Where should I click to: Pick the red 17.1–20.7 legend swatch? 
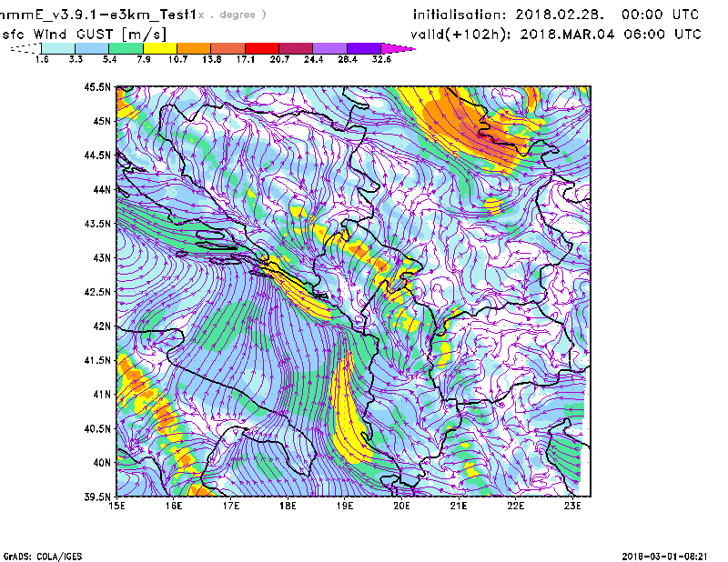(262, 48)
